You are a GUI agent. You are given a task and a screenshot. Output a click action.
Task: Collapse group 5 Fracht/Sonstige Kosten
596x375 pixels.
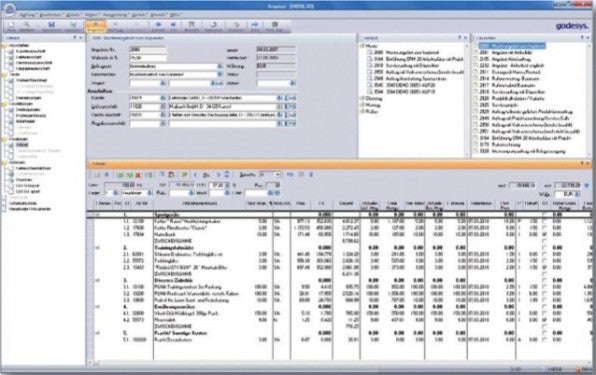(98, 333)
